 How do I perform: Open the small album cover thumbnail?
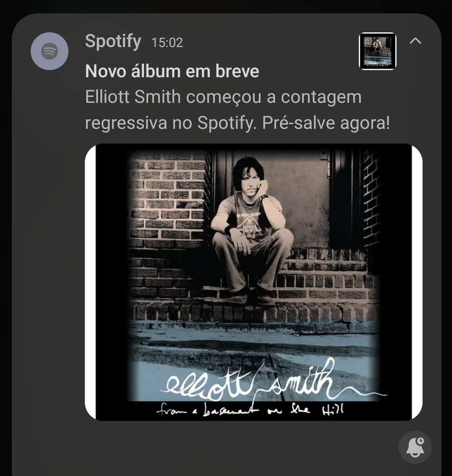coord(378,51)
